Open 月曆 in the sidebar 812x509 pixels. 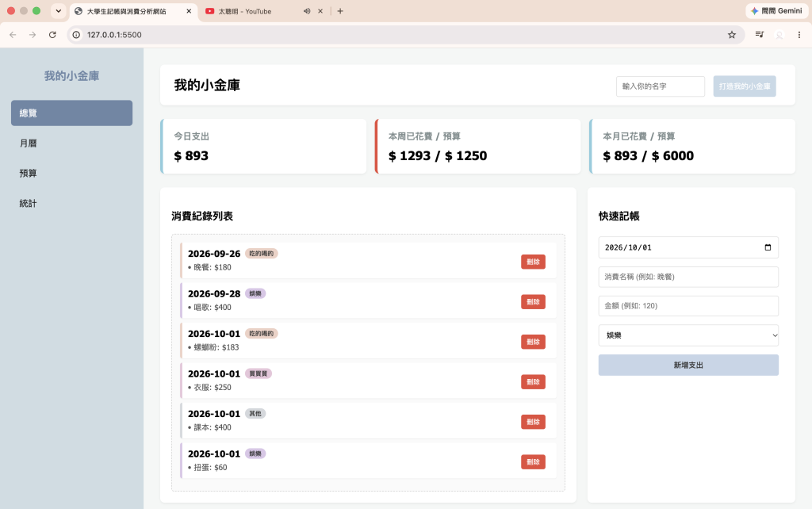coord(71,143)
